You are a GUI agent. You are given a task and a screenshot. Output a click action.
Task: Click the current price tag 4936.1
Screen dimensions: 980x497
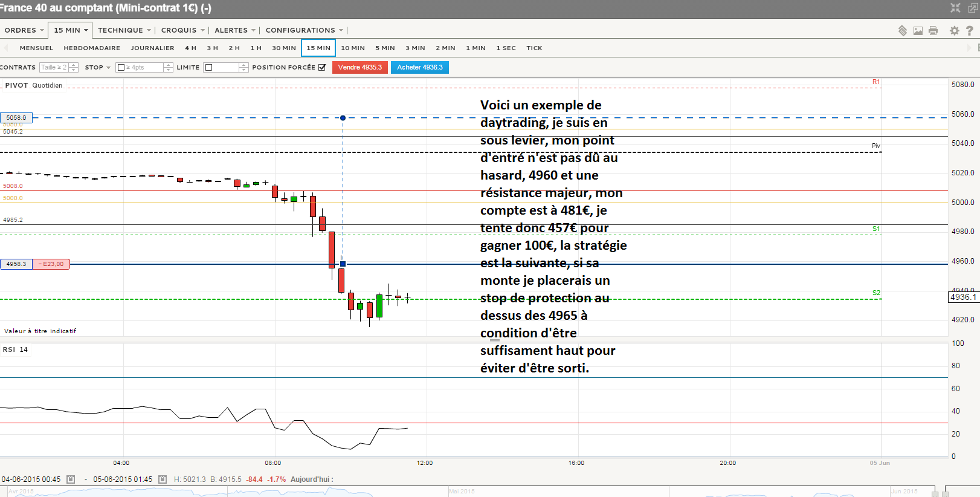point(963,297)
